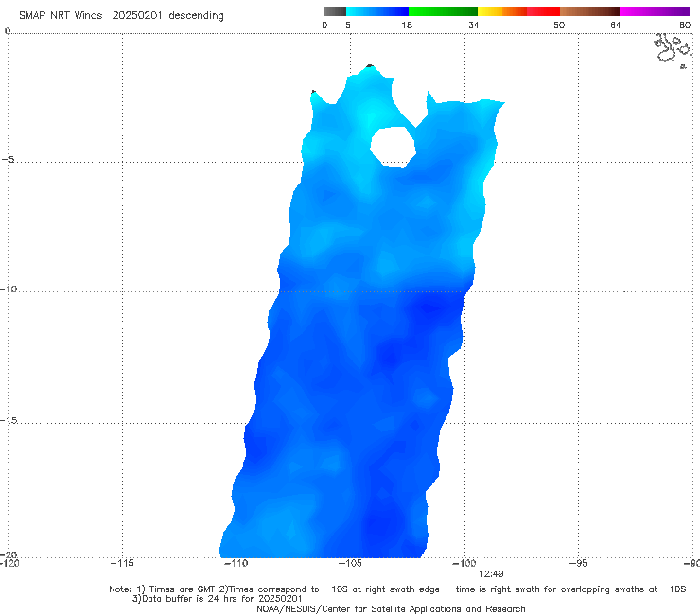Click the latitude label '-5'
Screen dimensions: 700x615
[x=8, y=160]
